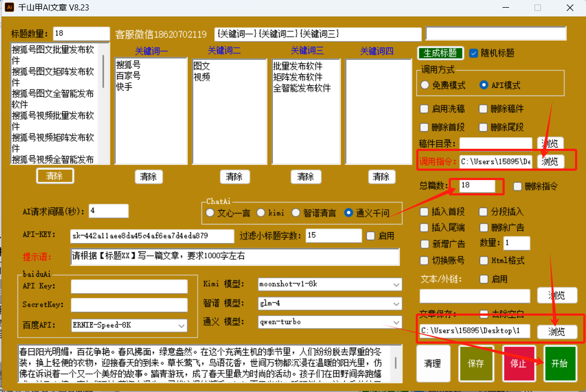The image size is (586, 392).
Task: Enable the 分段插入 checkbox
Action: point(483,212)
